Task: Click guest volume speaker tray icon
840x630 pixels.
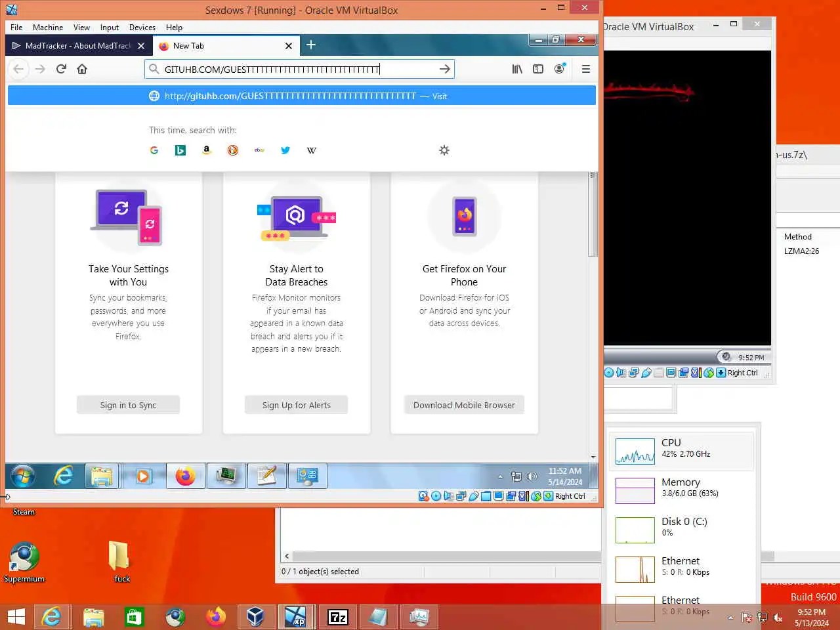Action: (532, 477)
